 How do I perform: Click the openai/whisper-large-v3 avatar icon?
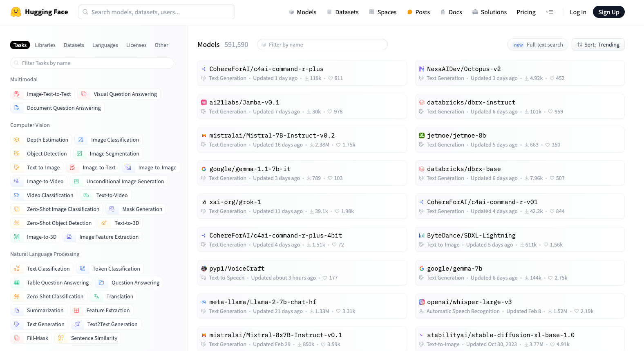(x=421, y=302)
